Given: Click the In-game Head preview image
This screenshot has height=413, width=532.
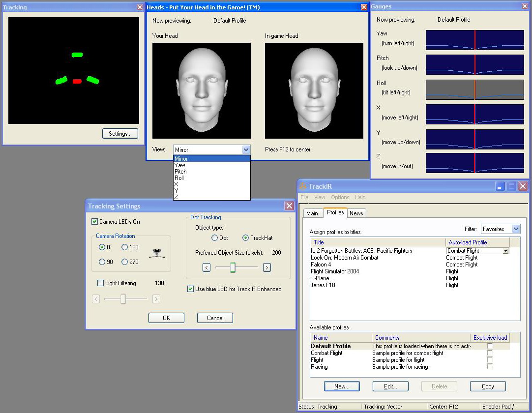Looking at the screenshot, I should tap(314, 90).
